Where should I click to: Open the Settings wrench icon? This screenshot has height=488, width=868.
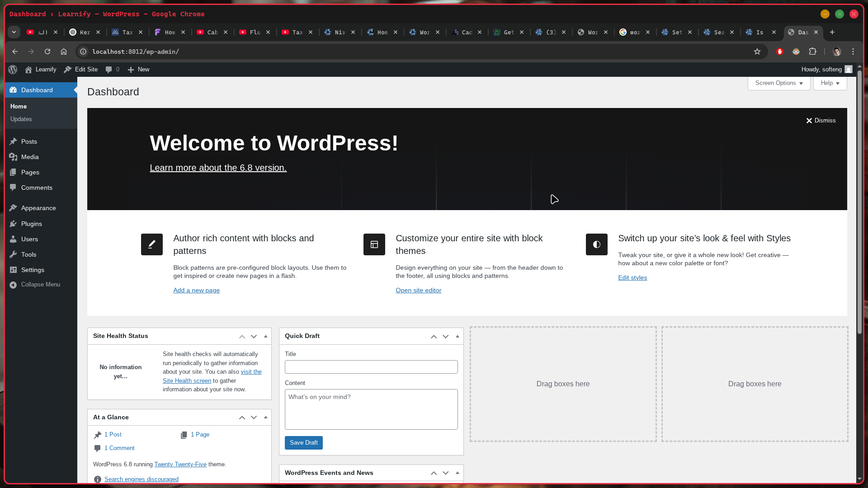(x=14, y=270)
